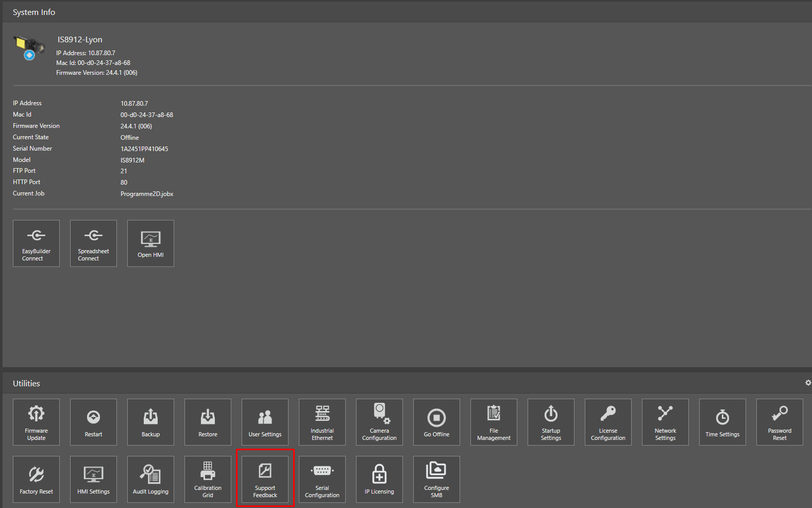
Task: Open Time Settings
Action: [722, 422]
